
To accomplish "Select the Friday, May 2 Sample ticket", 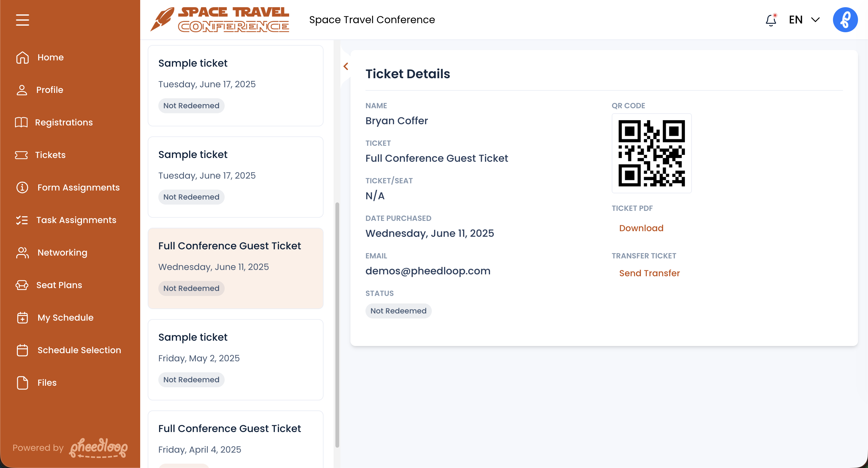I will click(236, 359).
